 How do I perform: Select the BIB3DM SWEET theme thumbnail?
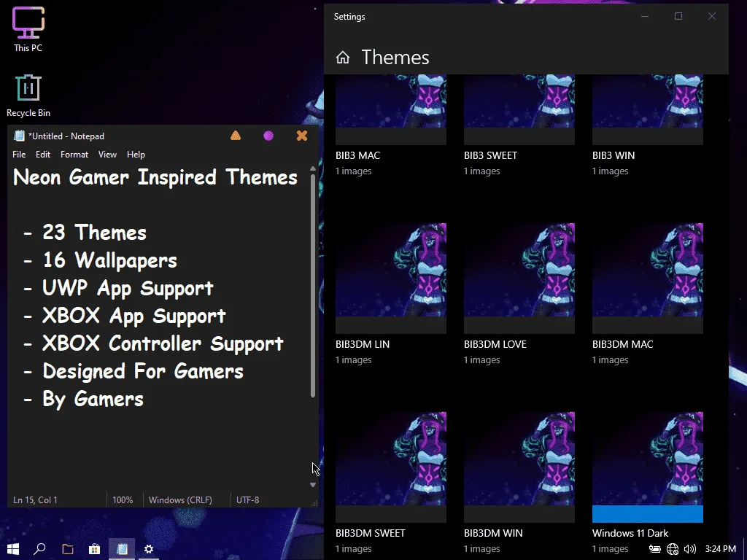pyautogui.click(x=391, y=467)
